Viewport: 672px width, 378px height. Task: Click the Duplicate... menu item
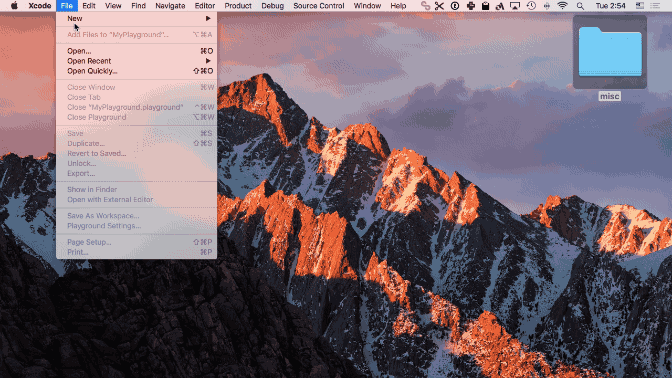136,144
